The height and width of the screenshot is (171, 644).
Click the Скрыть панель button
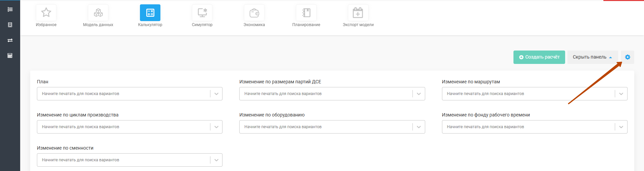pyautogui.click(x=593, y=57)
